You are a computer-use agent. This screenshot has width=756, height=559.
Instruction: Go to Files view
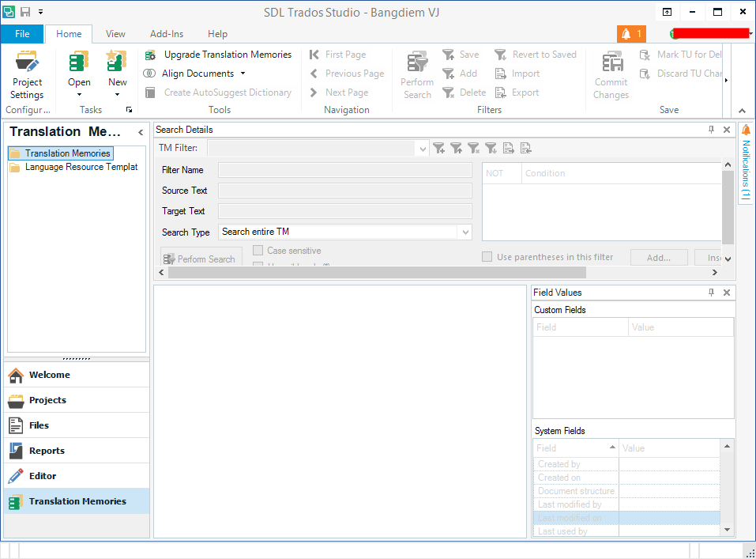point(77,425)
